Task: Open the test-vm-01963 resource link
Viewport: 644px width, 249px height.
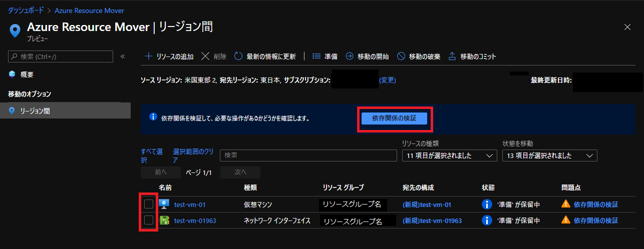Action: 195,220
